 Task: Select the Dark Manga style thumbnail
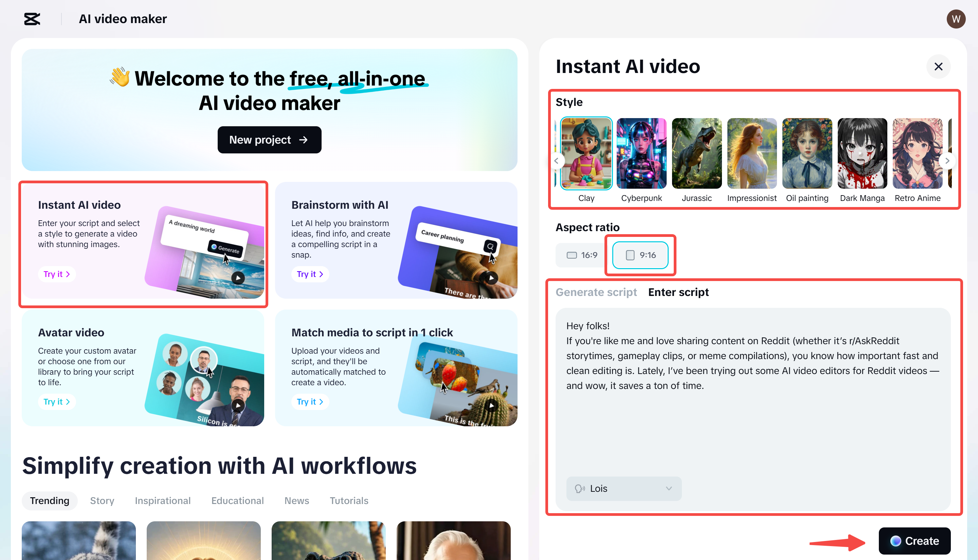pyautogui.click(x=862, y=153)
